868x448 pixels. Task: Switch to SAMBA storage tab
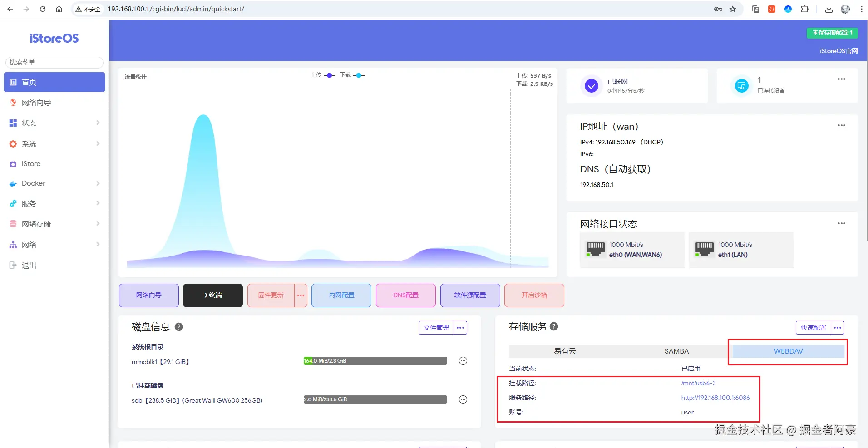point(676,351)
